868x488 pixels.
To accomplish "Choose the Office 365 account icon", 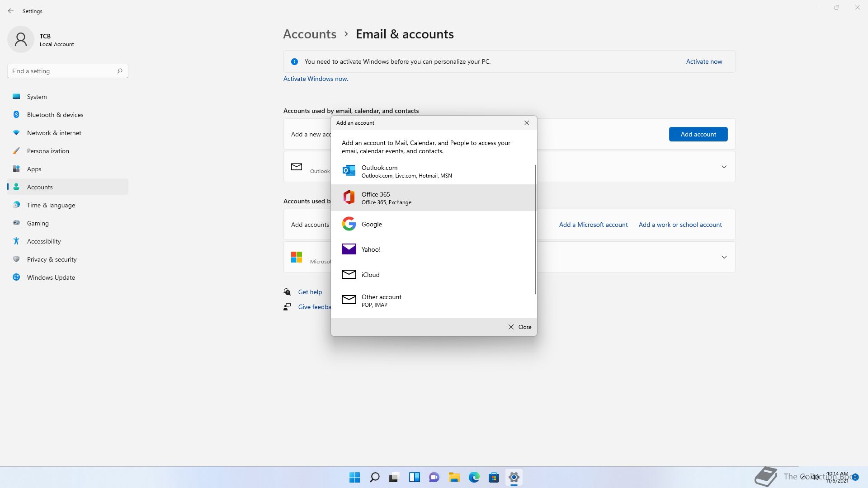I will pos(349,197).
